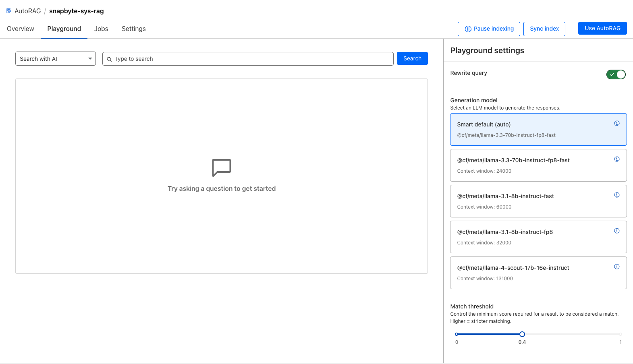Screen dimensions: 633x364
Task: Click the magnifier icon in search field
Action: [109, 59]
